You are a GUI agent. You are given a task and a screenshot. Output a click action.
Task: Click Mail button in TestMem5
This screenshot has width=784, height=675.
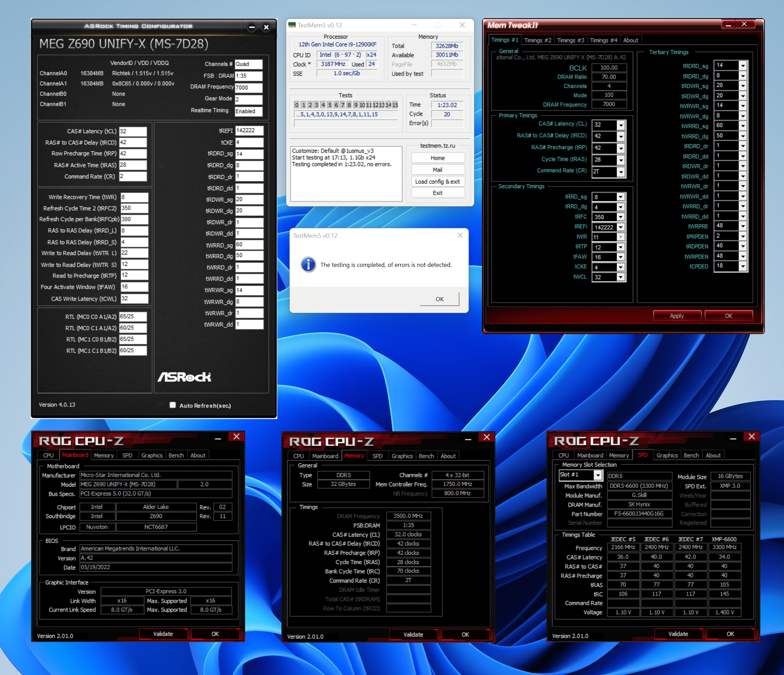point(438,170)
